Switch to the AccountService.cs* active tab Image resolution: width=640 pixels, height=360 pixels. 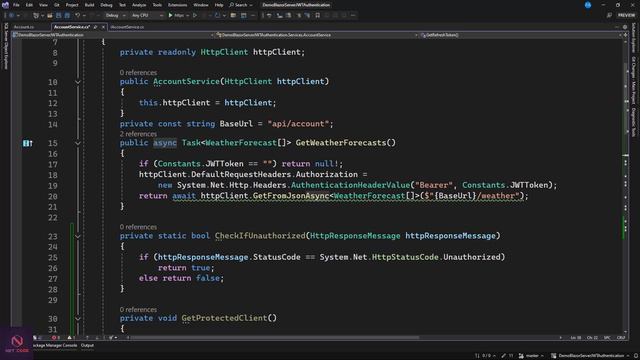point(72,27)
